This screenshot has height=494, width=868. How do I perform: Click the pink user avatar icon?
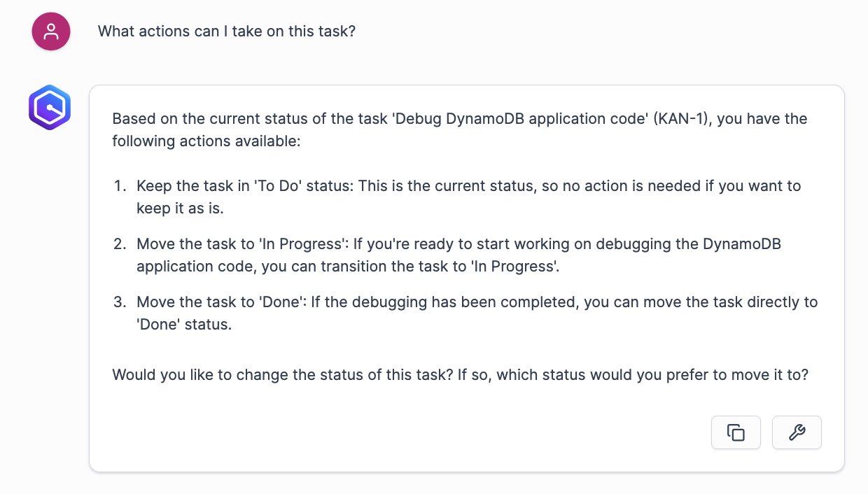51,31
